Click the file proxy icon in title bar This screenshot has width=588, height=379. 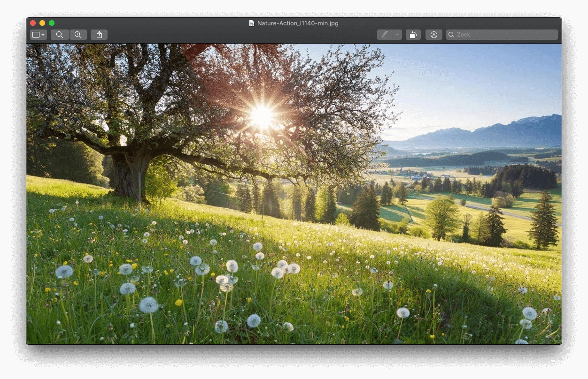coord(252,23)
